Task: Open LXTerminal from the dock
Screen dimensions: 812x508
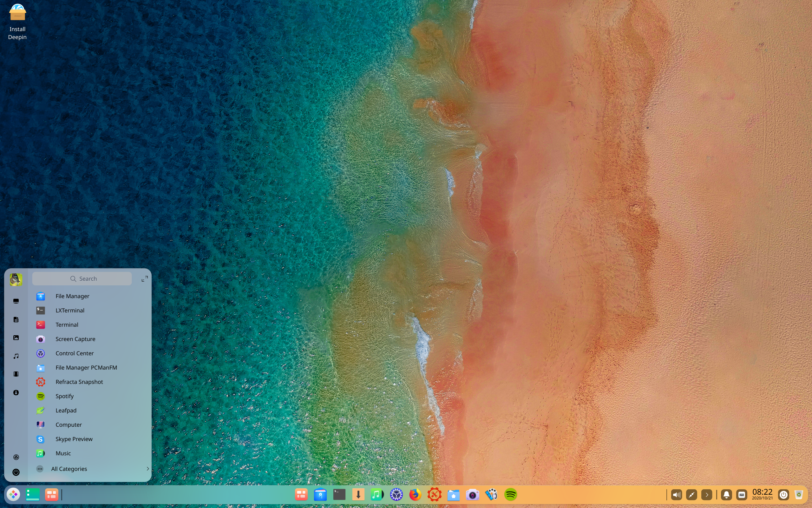Action: click(x=339, y=495)
